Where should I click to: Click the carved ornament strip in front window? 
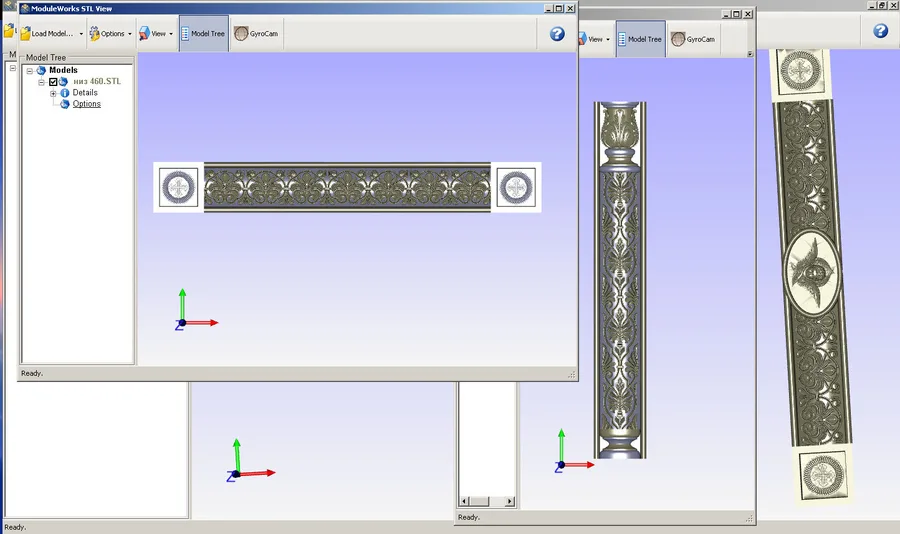[x=347, y=187]
